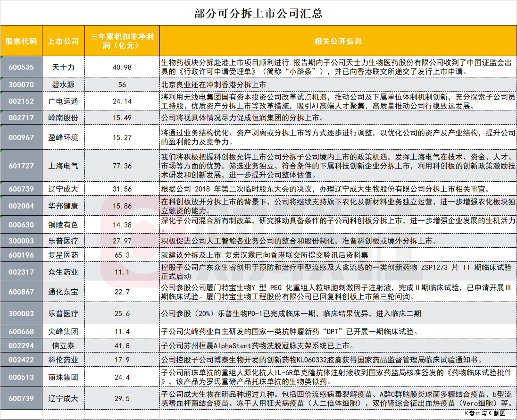Select stock code 600867

click(x=21, y=292)
